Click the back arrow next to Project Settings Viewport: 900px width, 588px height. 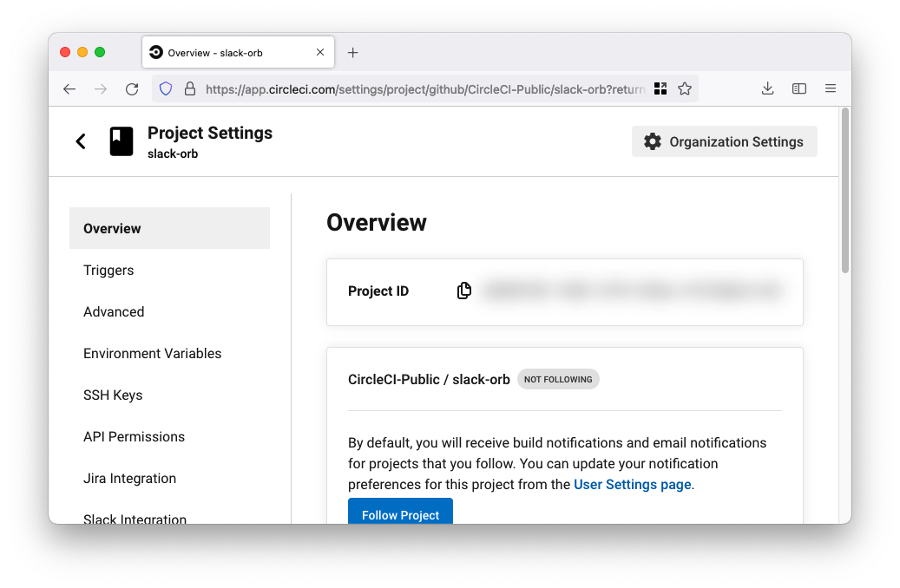click(x=81, y=140)
